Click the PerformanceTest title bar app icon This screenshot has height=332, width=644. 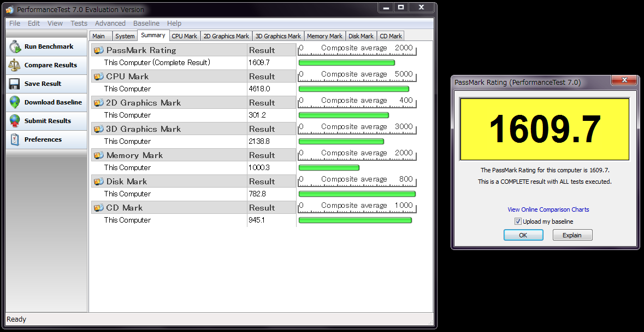[x=10, y=9]
